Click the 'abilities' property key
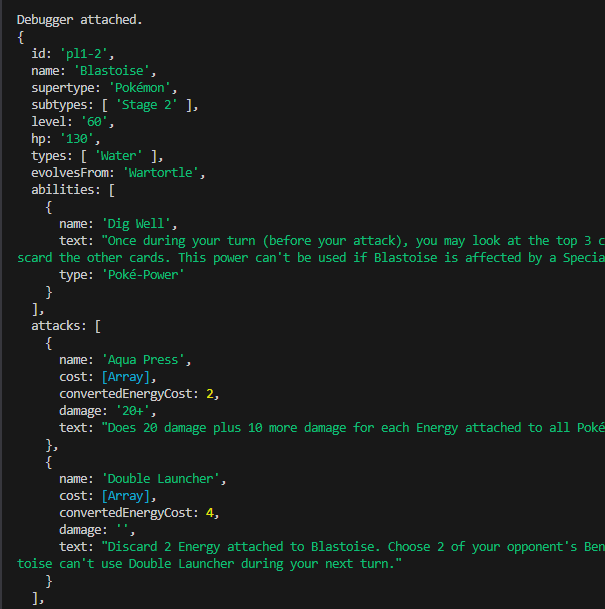 click(x=62, y=189)
